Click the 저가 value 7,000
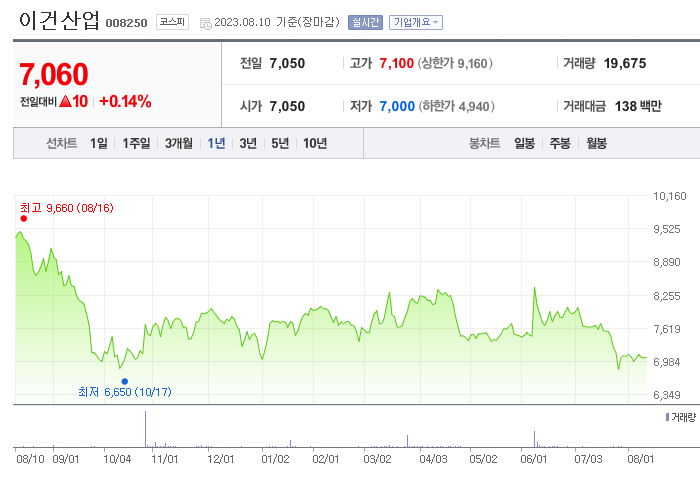The width and height of the screenshot is (700, 477). click(397, 106)
